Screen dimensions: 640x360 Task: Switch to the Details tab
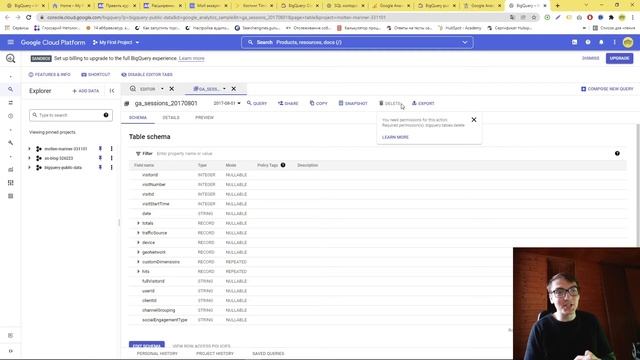[x=171, y=118]
